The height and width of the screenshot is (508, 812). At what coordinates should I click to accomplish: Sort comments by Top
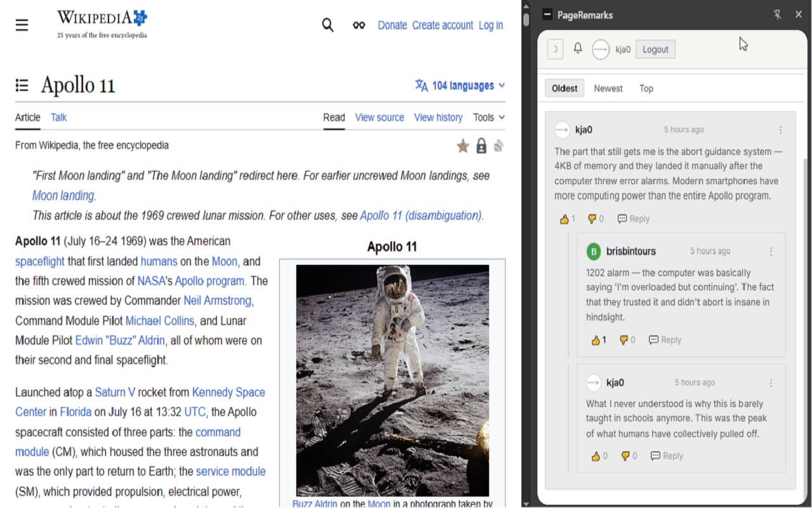pyautogui.click(x=646, y=88)
